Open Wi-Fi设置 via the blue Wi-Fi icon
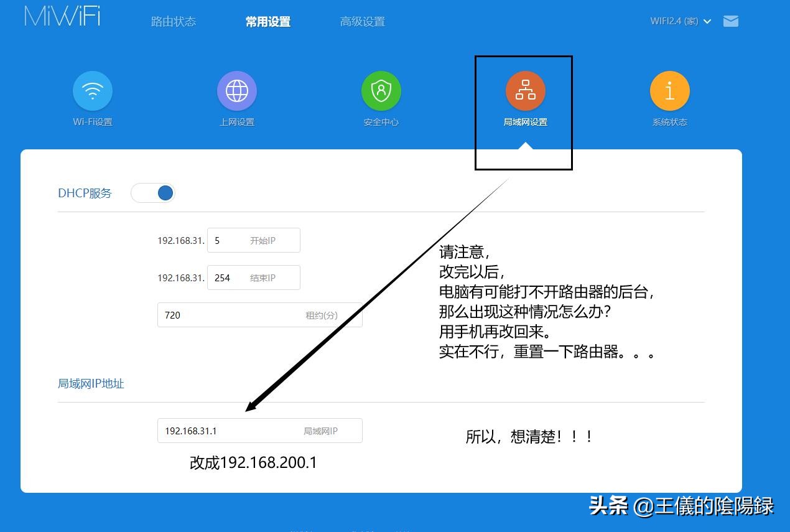This screenshot has width=790, height=532. pyautogui.click(x=92, y=90)
